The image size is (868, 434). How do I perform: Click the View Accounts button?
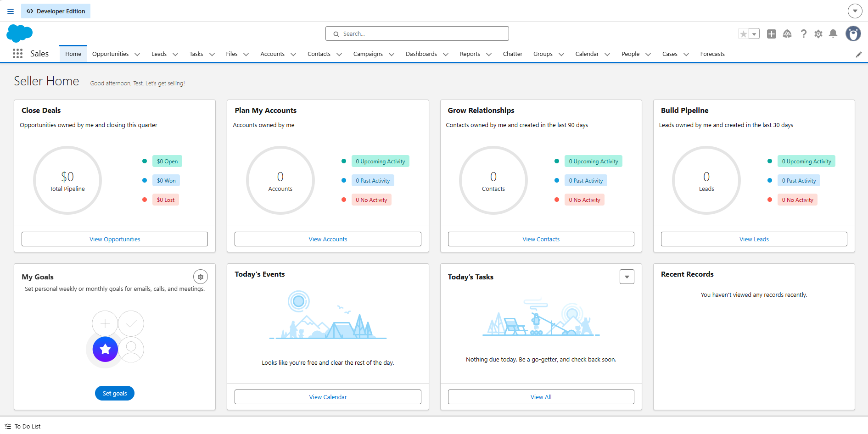pos(328,239)
